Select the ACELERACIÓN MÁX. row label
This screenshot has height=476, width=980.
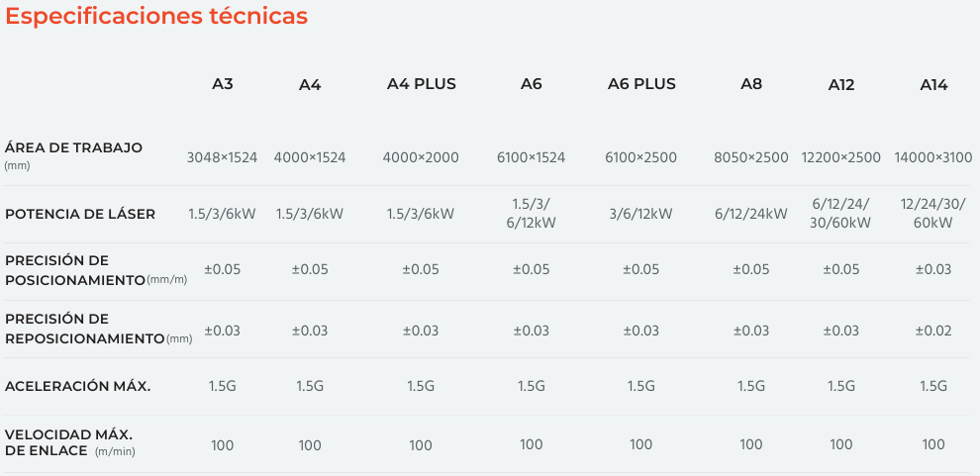point(77,386)
